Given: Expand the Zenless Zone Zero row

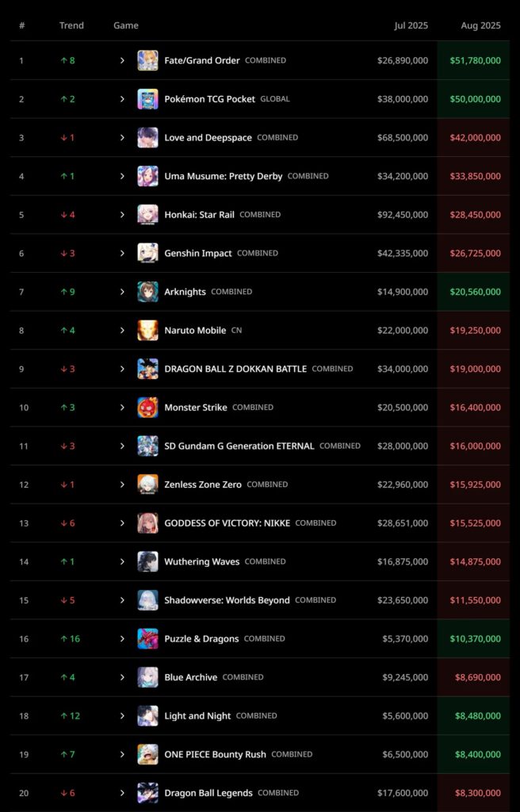Looking at the screenshot, I should 122,485.
